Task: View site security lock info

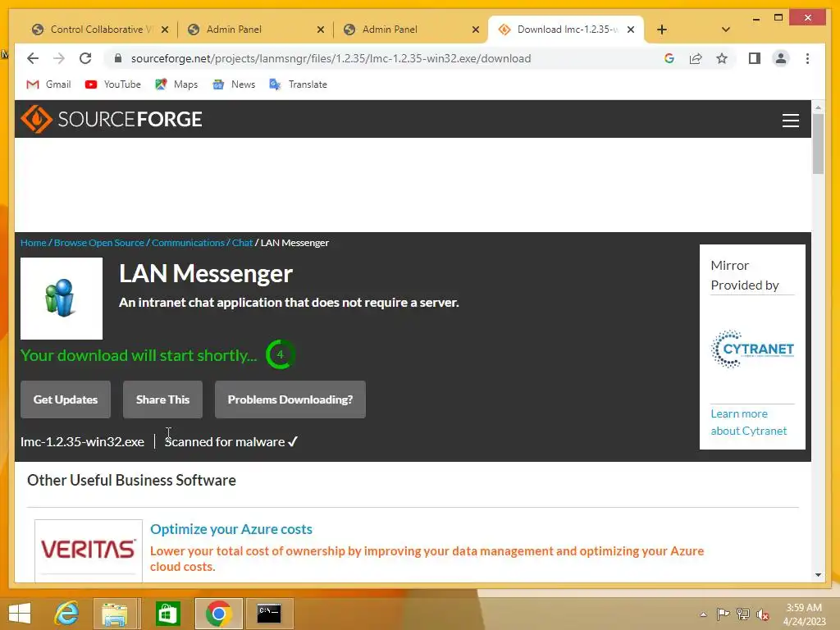Action: pyautogui.click(x=118, y=58)
